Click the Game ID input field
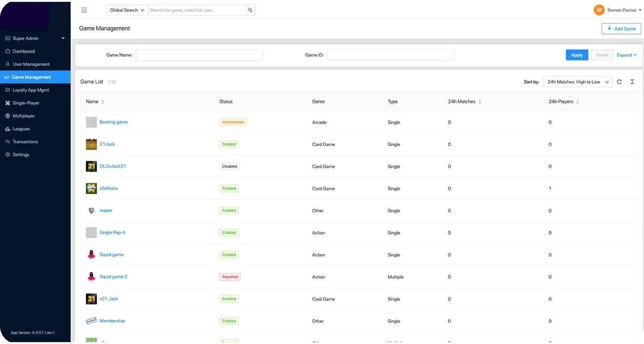This screenshot has width=644, height=344. click(390, 55)
